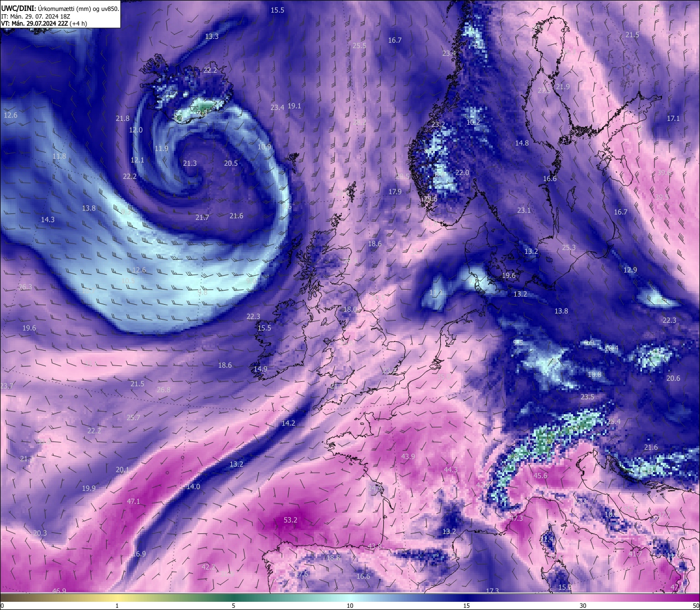The image size is (700, 610).
Task: Click the 12.1 value on the map
Action: coord(137,160)
